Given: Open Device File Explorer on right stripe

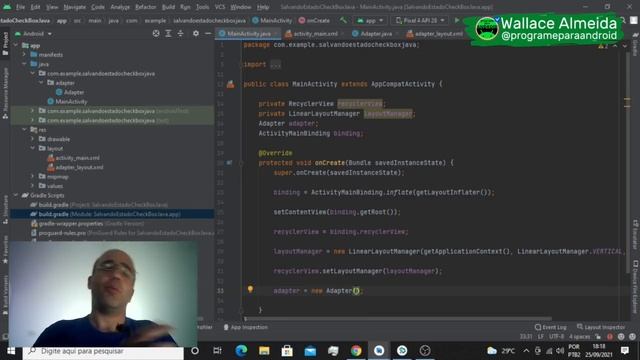Looking at the screenshot, I should coord(635,287).
